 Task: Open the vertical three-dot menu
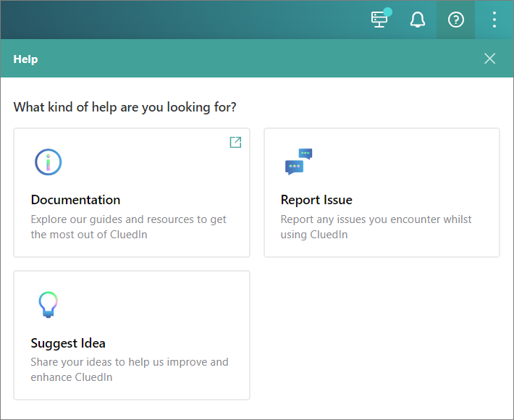pyautogui.click(x=494, y=20)
